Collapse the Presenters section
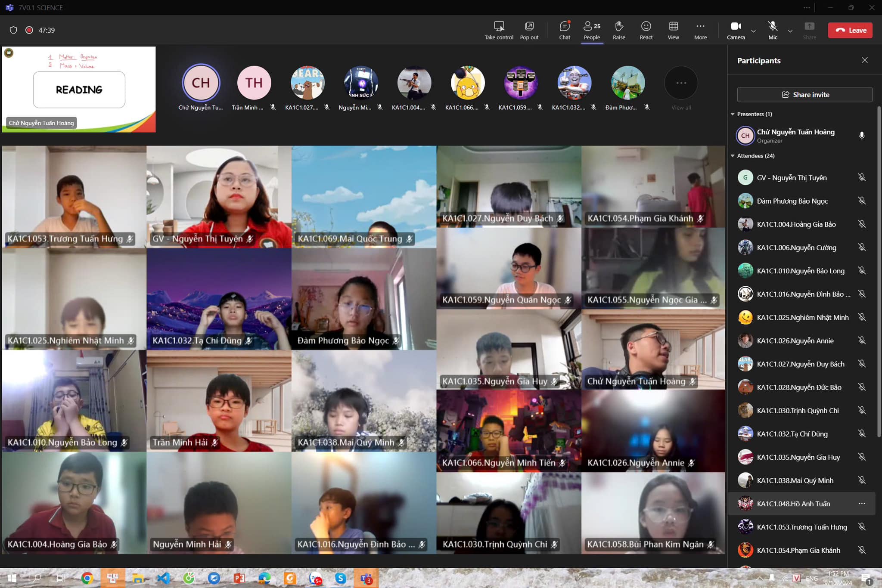This screenshot has height=588, width=882. point(733,114)
